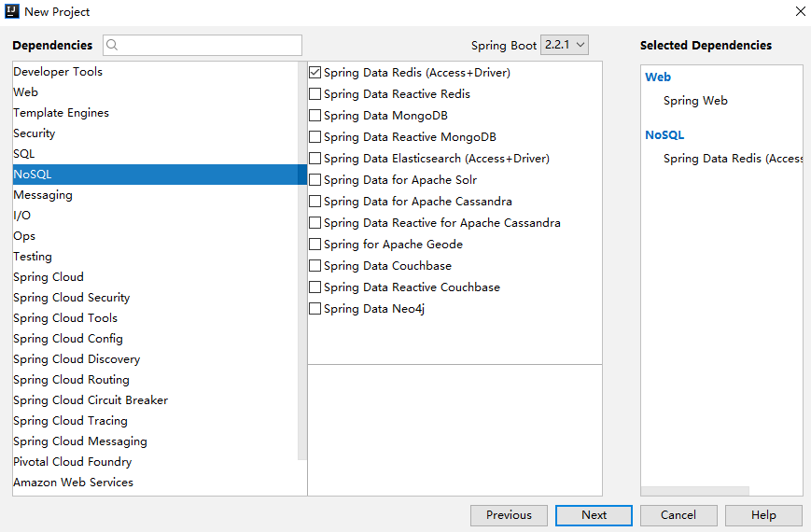Click the Next button
This screenshot has height=532, width=811.
[x=594, y=515]
